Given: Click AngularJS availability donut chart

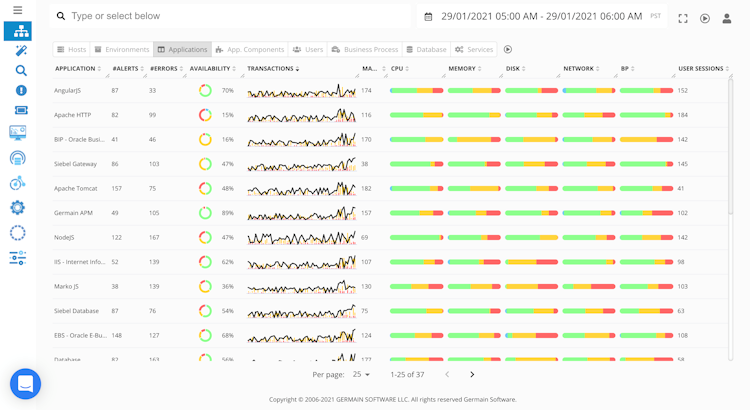Looking at the screenshot, I should click(x=205, y=90).
